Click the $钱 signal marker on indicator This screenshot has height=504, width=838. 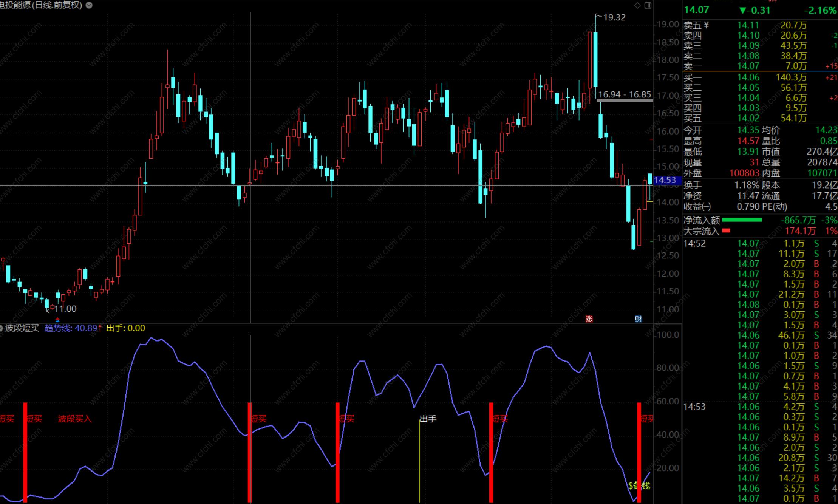coord(639,485)
